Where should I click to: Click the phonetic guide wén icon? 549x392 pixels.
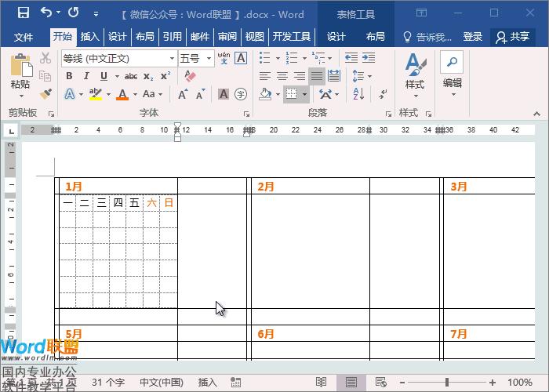224,58
